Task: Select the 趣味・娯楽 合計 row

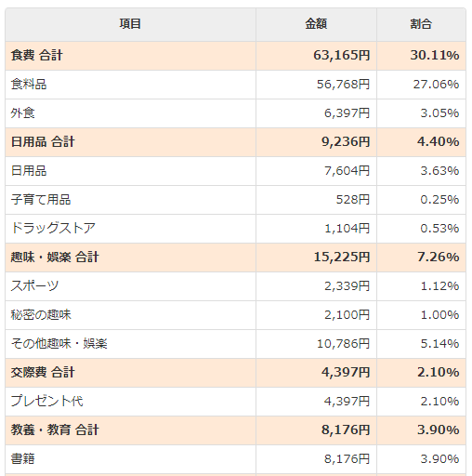Action: click(235, 258)
